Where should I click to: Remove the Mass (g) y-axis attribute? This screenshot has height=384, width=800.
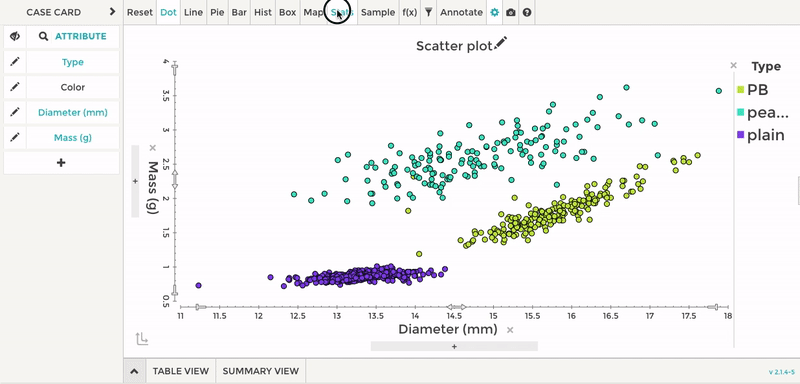(x=152, y=148)
